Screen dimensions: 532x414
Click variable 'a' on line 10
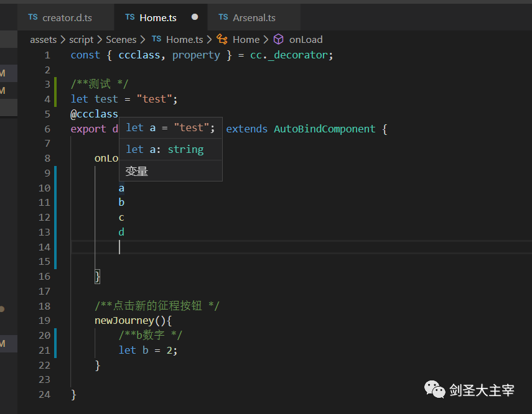(x=121, y=188)
